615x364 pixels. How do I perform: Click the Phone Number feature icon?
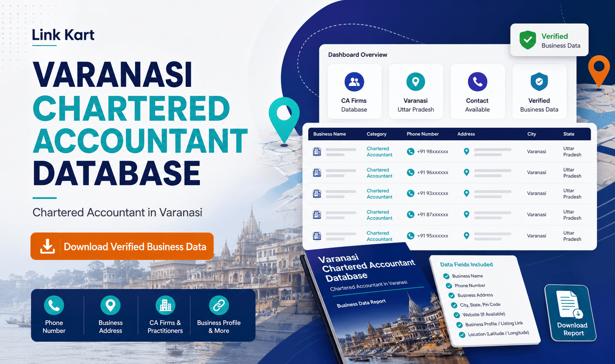coord(54,305)
